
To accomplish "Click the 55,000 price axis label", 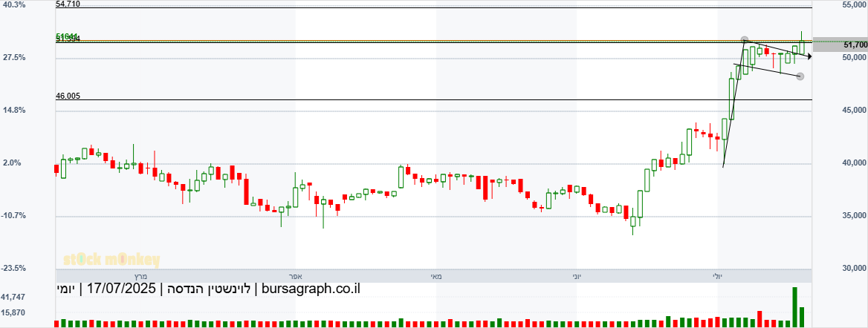I will (x=855, y=5).
